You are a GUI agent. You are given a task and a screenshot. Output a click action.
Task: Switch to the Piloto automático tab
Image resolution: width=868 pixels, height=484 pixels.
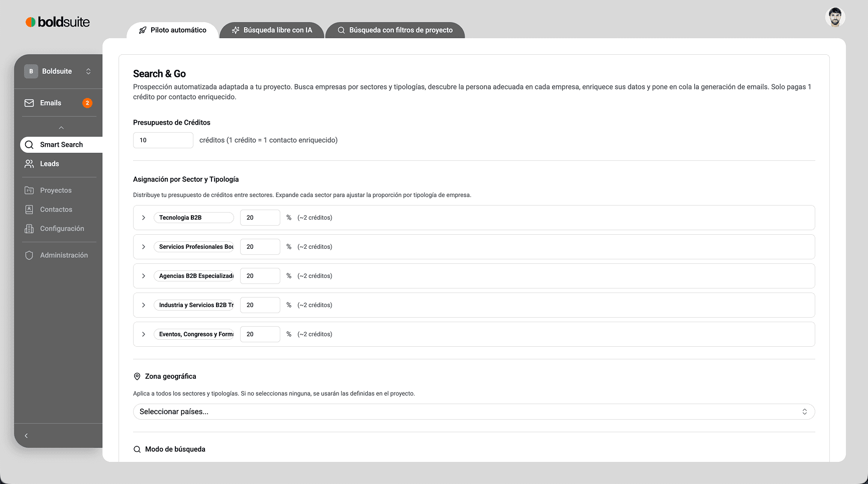(173, 30)
